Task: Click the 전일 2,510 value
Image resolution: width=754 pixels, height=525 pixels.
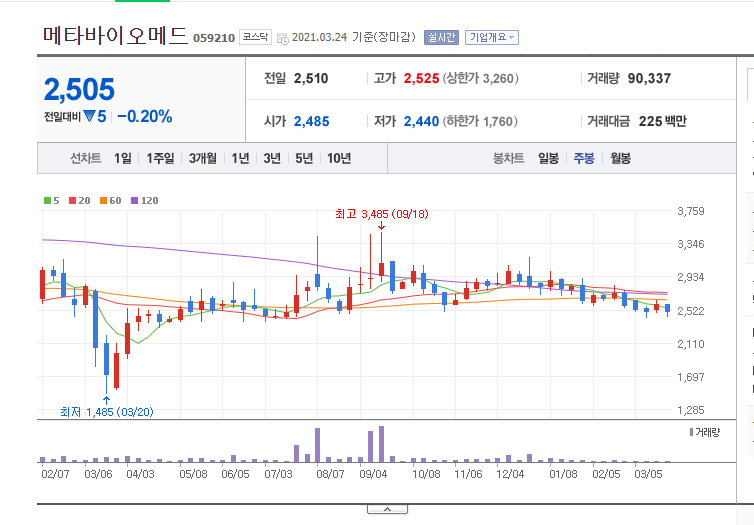Action: pyautogui.click(x=311, y=78)
